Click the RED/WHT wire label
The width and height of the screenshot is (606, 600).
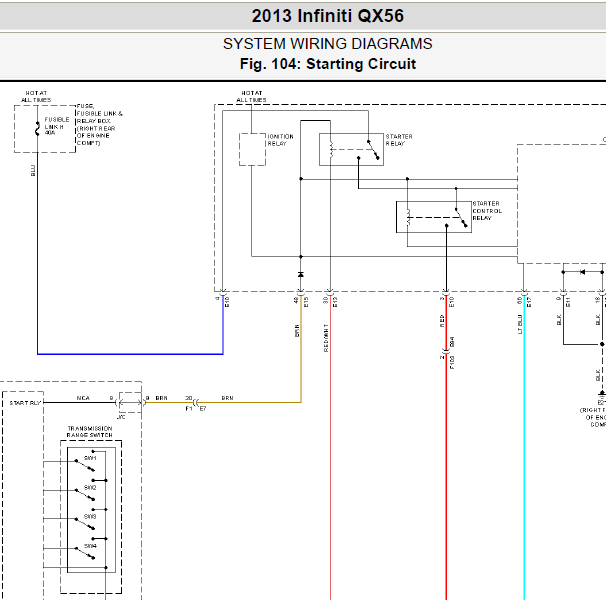click(326, 338)
